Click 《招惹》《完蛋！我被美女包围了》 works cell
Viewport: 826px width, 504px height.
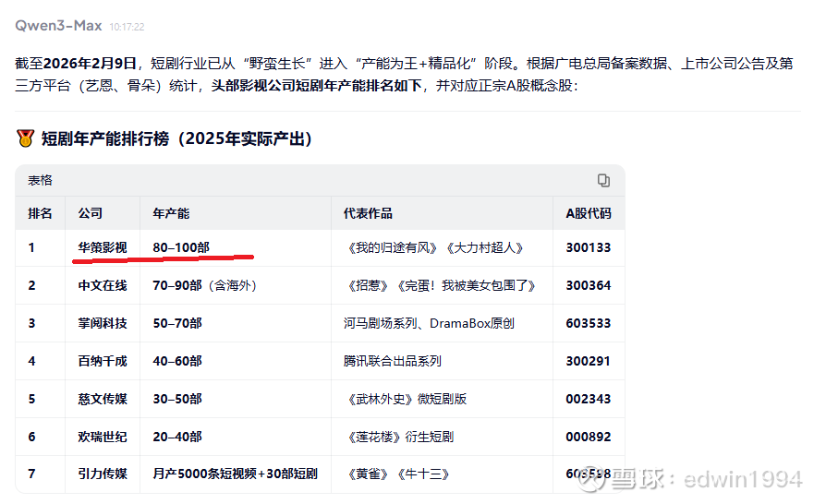click(442, 285)
